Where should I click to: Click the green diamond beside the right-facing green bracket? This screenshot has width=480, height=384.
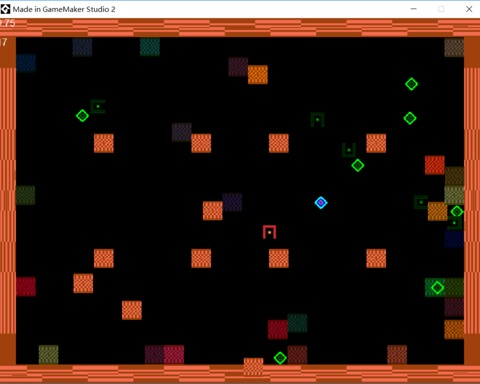[x=82, y=116]
